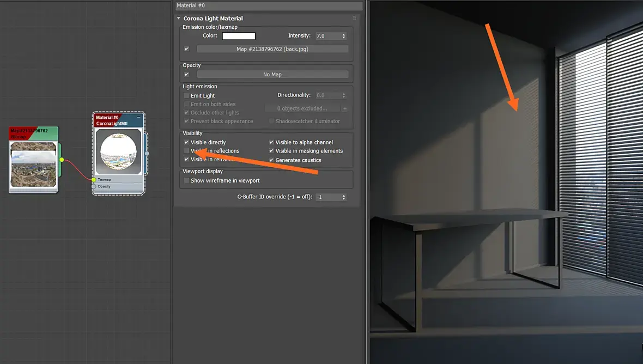Edit the Intensity value field
Screen dimensions: 643x364
coord(328,36)
